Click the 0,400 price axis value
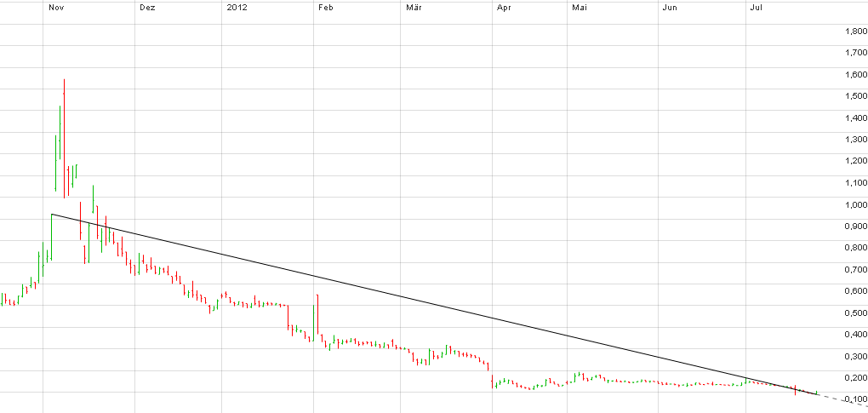The image size is (868, 413). pyautogui.click(x=856, y=335)
